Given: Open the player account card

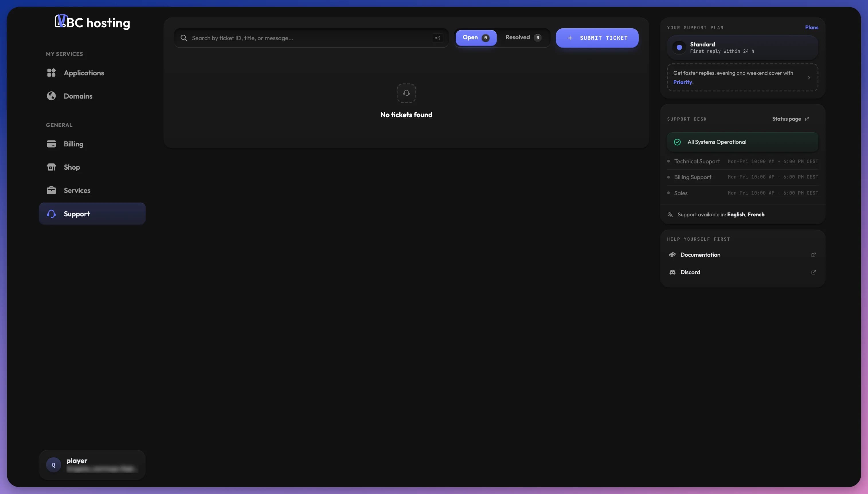Looking at the screenshot, I should [x=92, y=465].
